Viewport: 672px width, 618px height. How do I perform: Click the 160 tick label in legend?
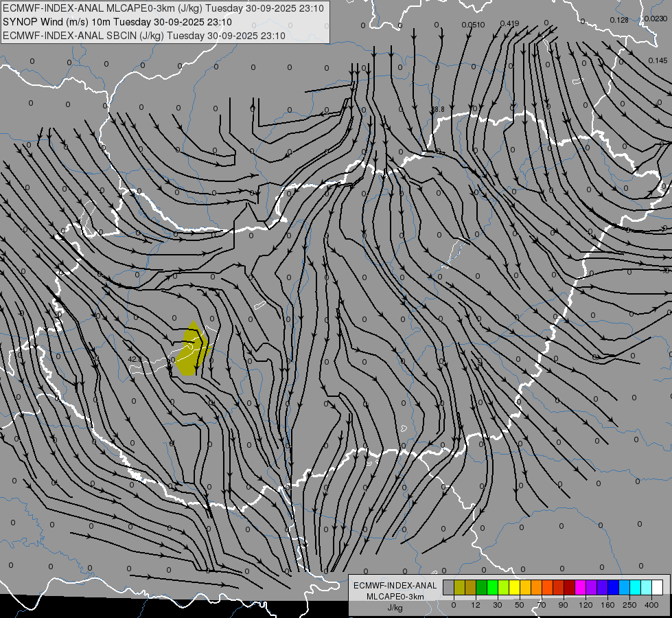(607, 605)
